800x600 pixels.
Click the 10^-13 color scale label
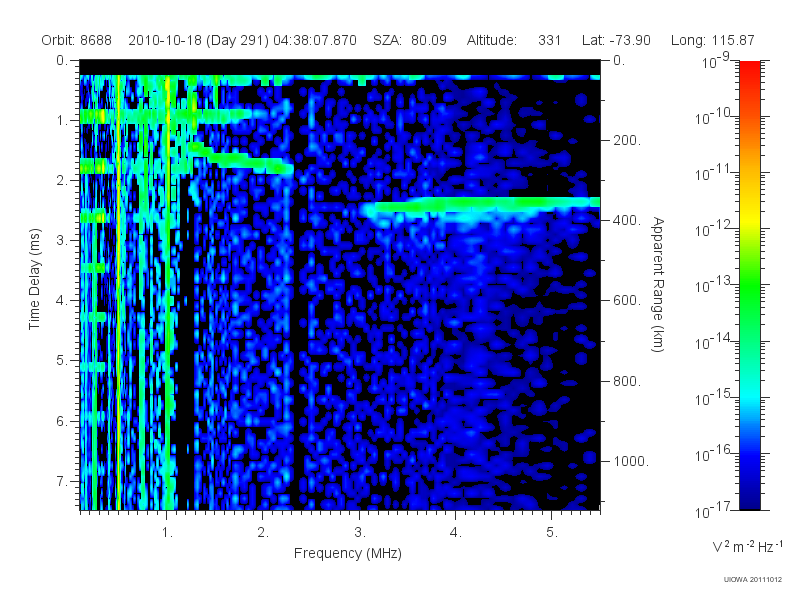pyautogui.click(x=711, y=285)
